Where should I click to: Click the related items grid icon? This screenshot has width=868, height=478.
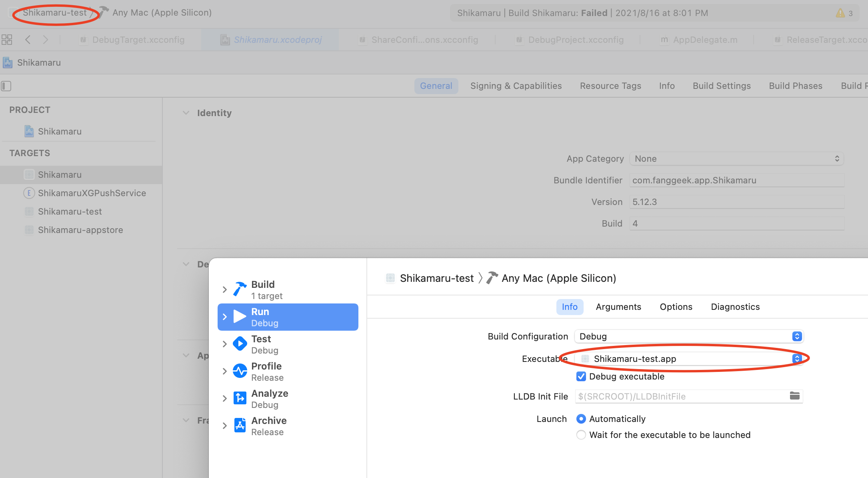tap(7, 40)
